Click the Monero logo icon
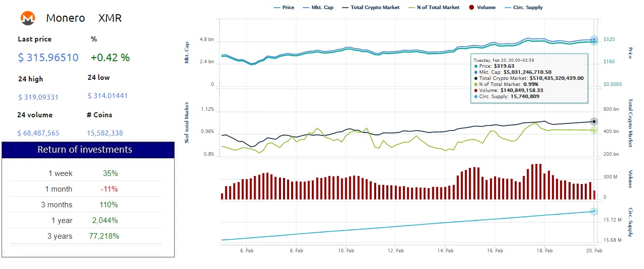Image resolution: width=644 pixels, height=269 pixels. click(x=27, y=19)
